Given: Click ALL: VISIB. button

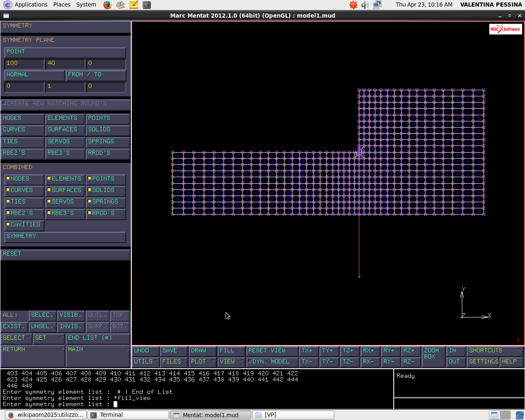Looking at the screenshot, I should point(71,315).
